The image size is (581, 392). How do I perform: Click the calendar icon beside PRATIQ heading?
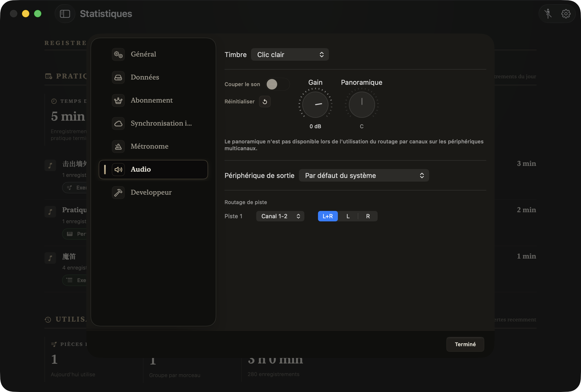pos(48,76)
